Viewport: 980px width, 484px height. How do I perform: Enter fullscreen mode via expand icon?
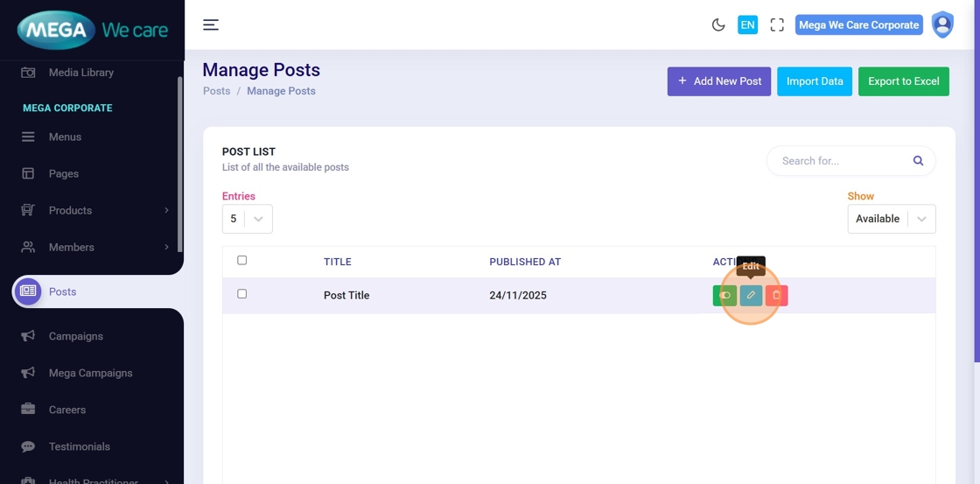(x=777, y=25)
